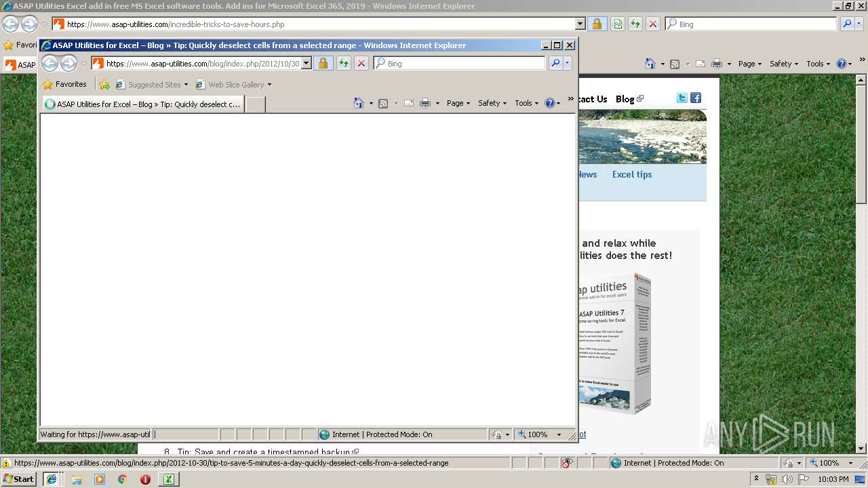The image size is (868, 488).
Task: Click the lock icon in background window
Action: [x=597, y=24]
